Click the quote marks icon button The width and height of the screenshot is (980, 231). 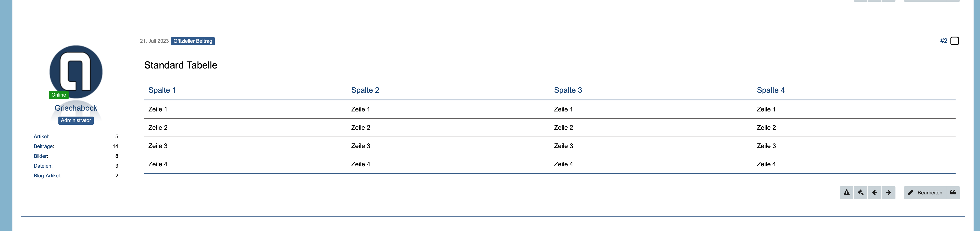[953, 192]
